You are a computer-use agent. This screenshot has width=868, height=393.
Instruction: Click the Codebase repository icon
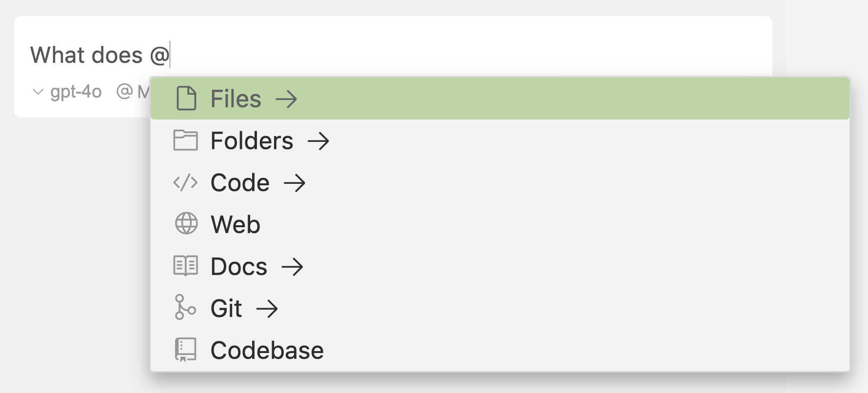pos(186,350)
